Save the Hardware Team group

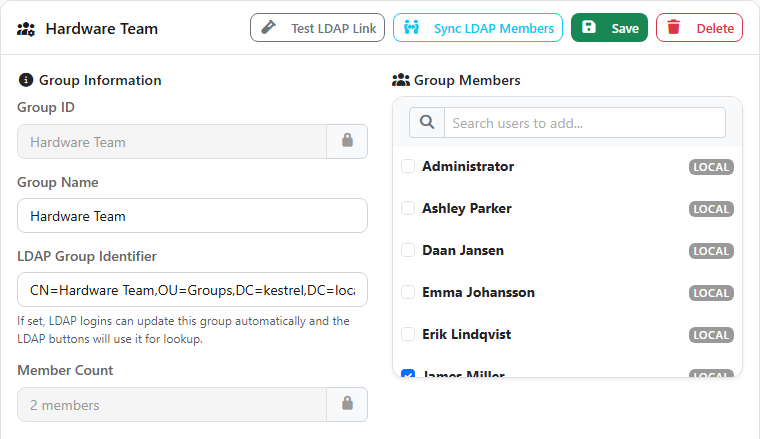tap(609, 28)
